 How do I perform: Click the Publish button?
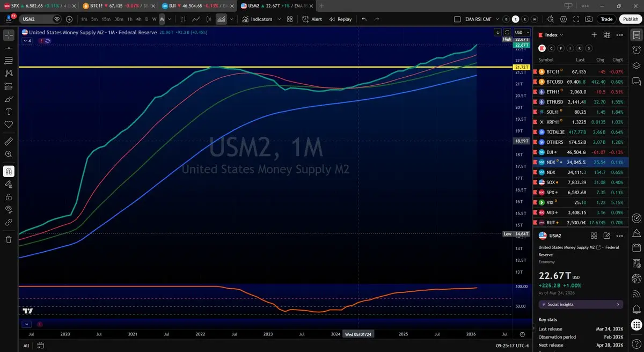coord(631,19)
